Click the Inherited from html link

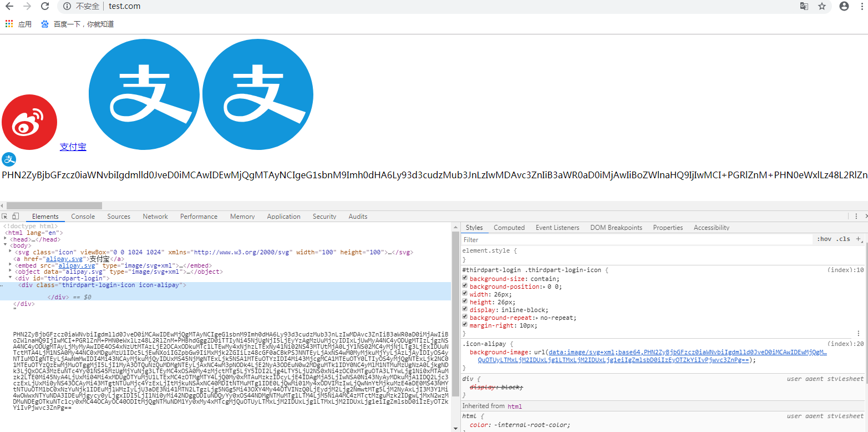click(515, 406)
